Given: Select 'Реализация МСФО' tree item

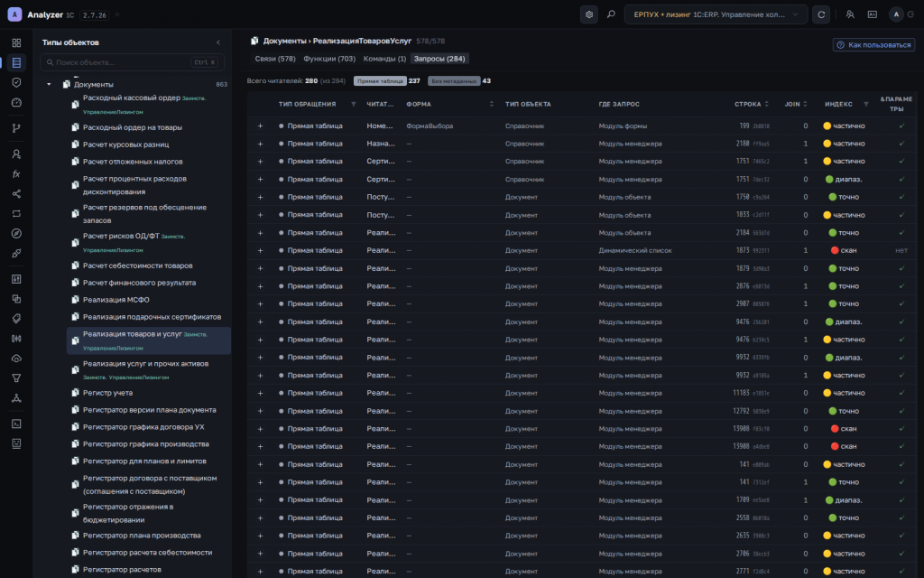Looking at the screenshot, I should [x=116, y=300].
